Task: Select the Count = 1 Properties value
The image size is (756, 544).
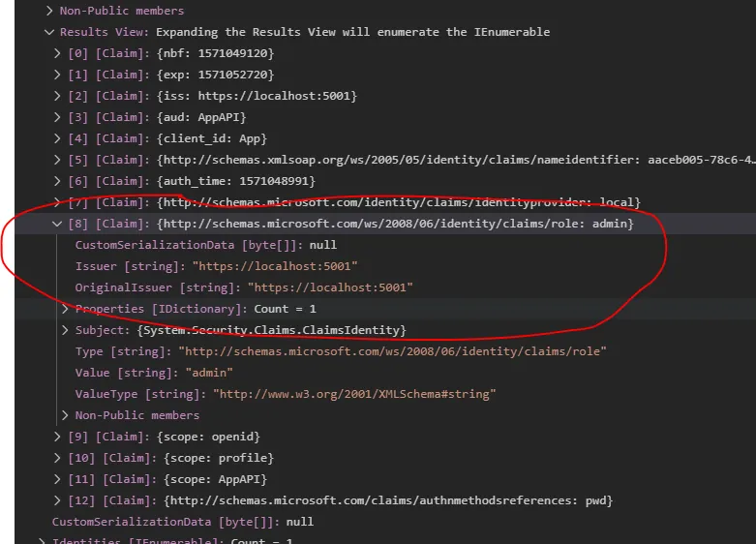Action: pos(285,309)
